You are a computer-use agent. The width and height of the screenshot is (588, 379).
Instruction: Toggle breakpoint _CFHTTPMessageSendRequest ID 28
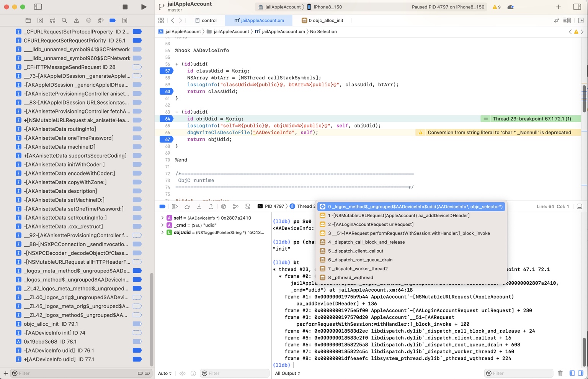click(137, 67)
